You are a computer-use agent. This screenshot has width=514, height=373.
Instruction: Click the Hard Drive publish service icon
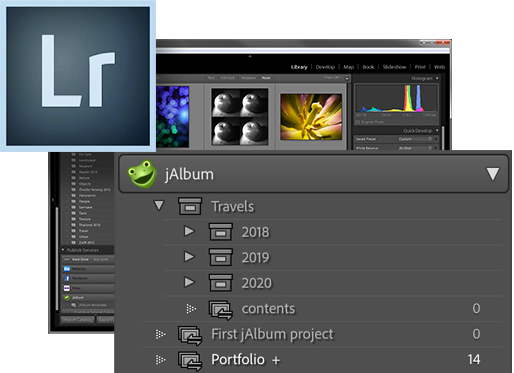click(x=67, y=259)
